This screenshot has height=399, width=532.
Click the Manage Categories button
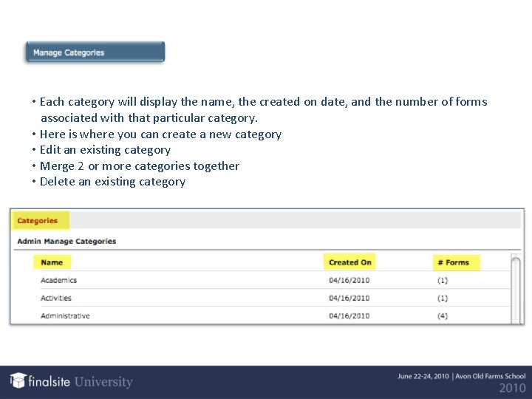[x=95, y=52]
